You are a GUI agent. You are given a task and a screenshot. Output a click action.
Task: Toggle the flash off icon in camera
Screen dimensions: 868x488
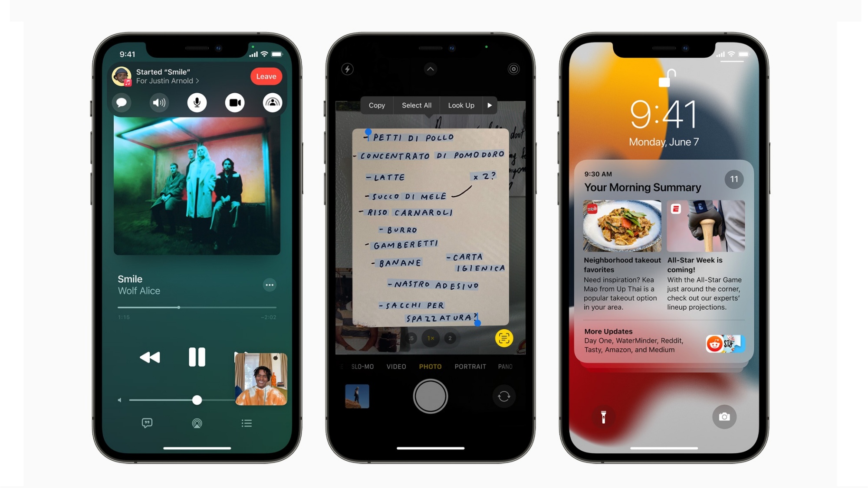(348, 68)
